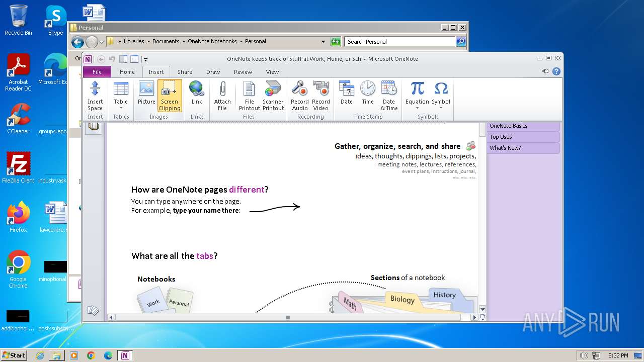644x362 pixels.
Task: Attach File using the paperclip icon
Action: click(x=222, y=96)
